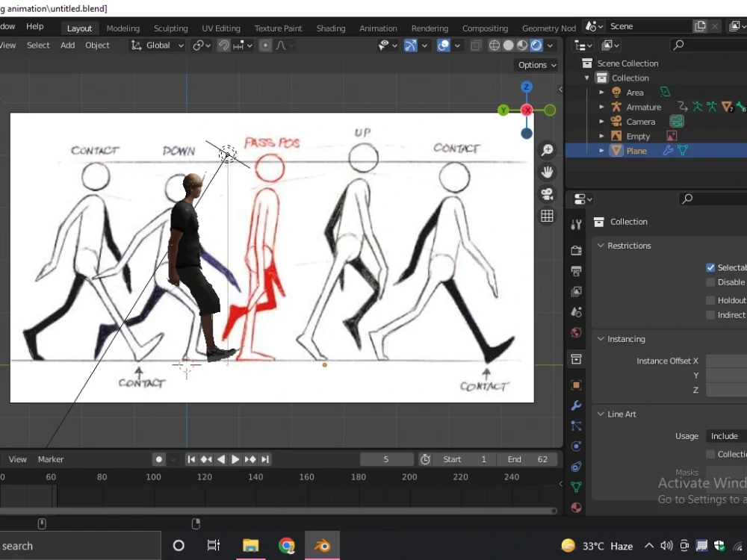This screenshot has height=560, width=747.
Task: Toggle auto keying record button
Action: (159, 459)
